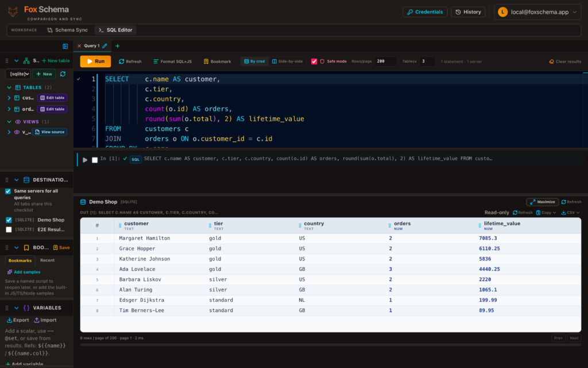
Task: Open the CSV export dropdown
Action: coord(570,213)
